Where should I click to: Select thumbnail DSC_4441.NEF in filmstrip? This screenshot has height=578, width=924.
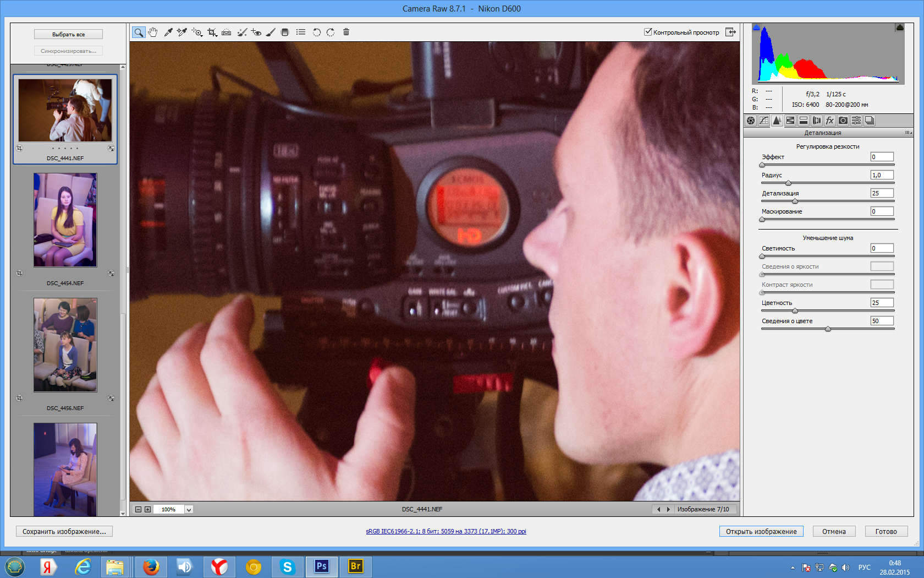(x=65, y=110)
